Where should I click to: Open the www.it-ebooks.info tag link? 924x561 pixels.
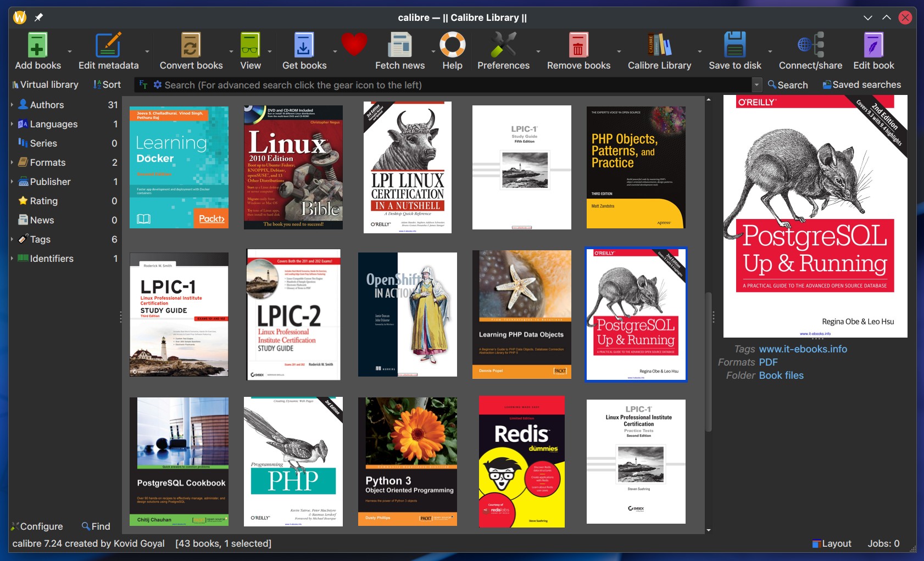pos(803,349)
